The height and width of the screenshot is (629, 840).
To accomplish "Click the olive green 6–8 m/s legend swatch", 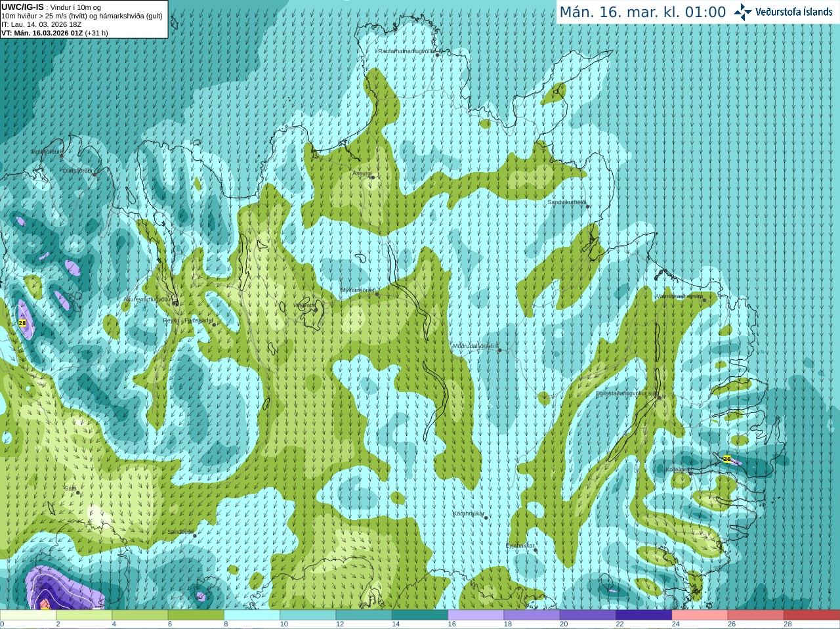I will tap(196, 615).
